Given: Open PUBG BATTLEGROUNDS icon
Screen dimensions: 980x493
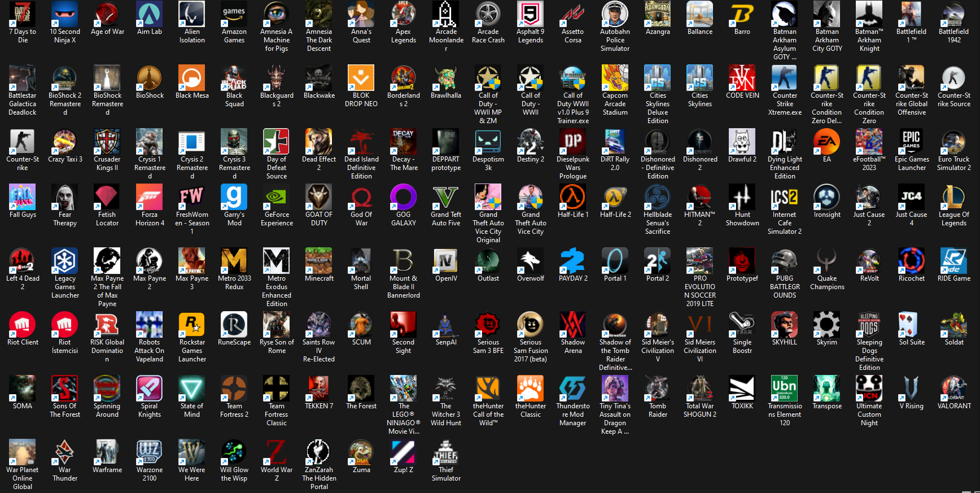Looking at the screenshot, I should (785, 261).
